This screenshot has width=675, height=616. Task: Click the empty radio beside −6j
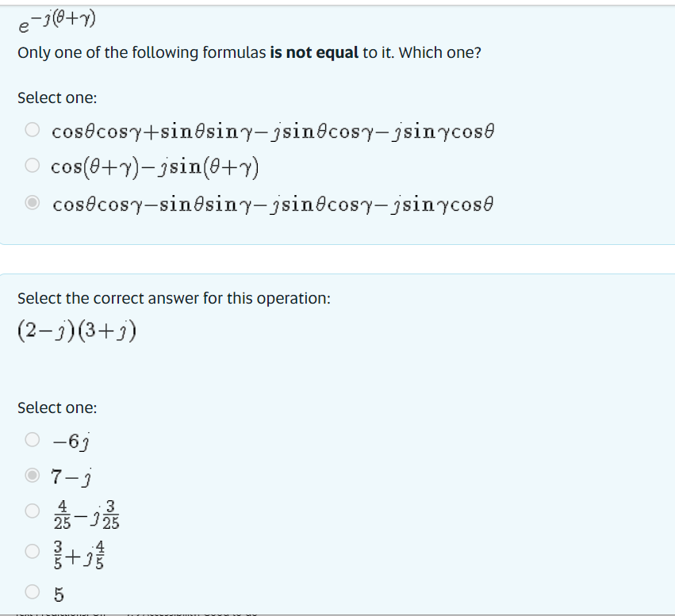pyautogui.click(x=33, y=442)
